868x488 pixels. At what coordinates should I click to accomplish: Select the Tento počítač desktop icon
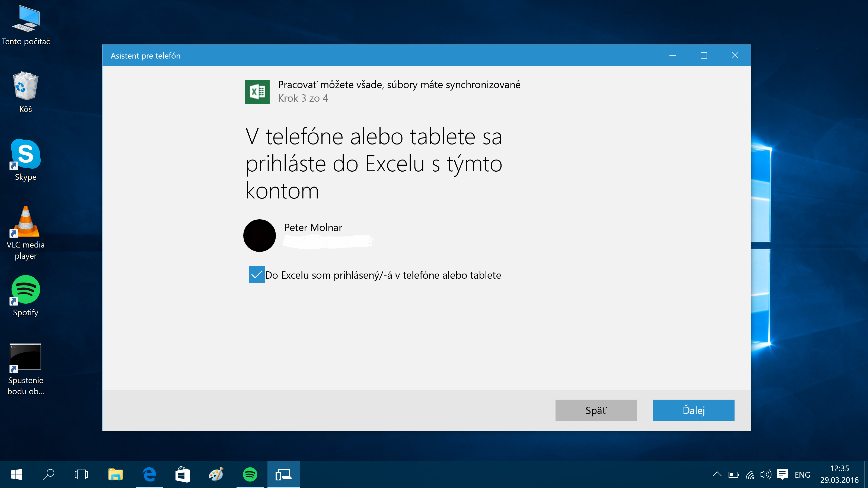25,25
